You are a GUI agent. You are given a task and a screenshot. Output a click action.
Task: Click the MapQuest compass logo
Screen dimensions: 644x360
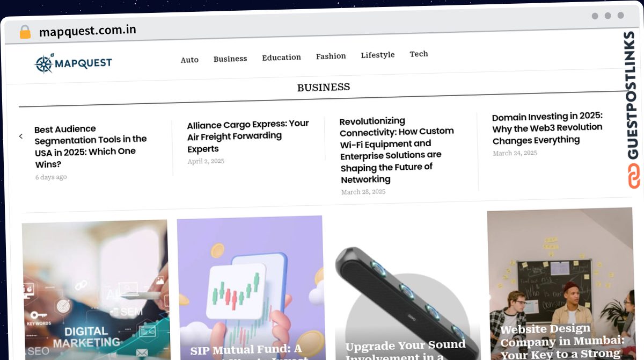(73, 63)
